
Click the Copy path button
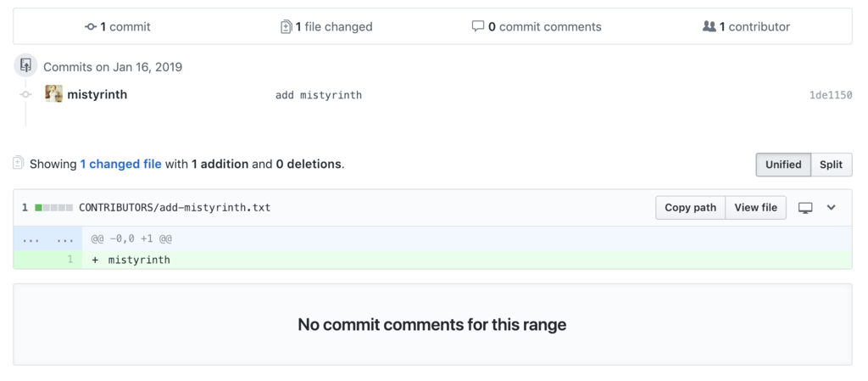[690, 208]
